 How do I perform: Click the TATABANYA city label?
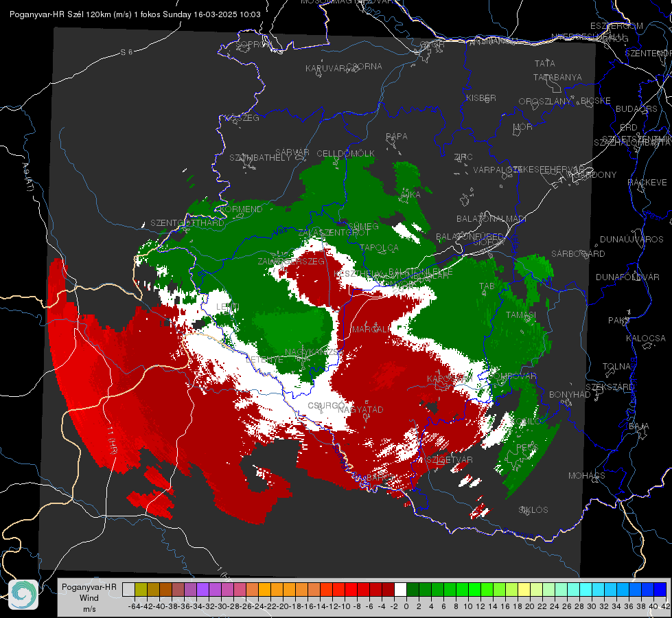coord(557,77)
